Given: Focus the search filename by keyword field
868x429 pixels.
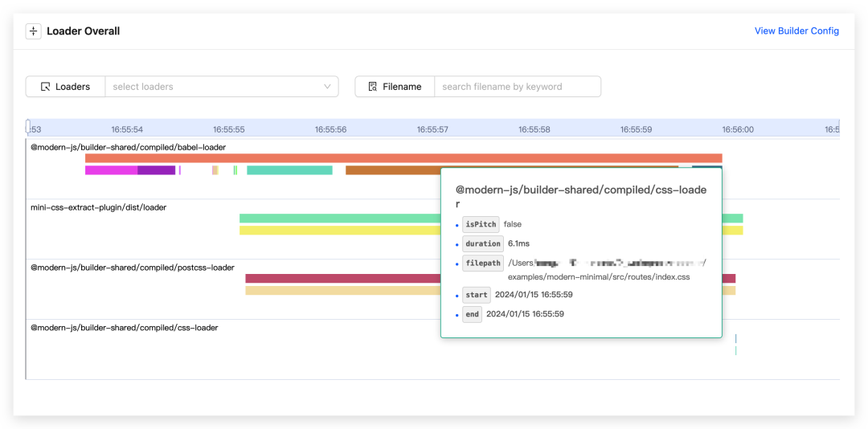Looking at the screenshot, I should [x=517, y=87].
